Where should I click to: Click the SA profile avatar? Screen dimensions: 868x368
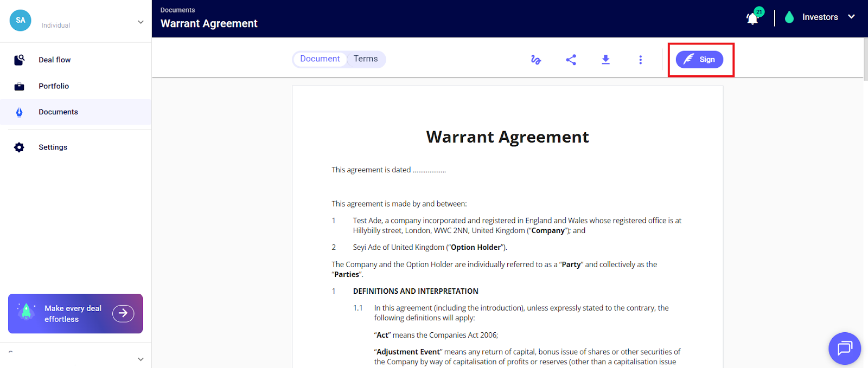[21, 20]
